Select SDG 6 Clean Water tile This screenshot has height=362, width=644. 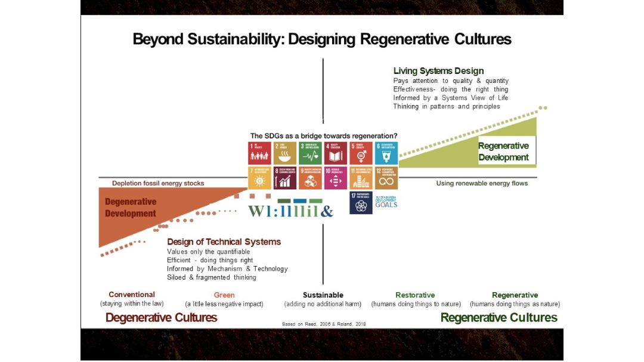point(386,153)
